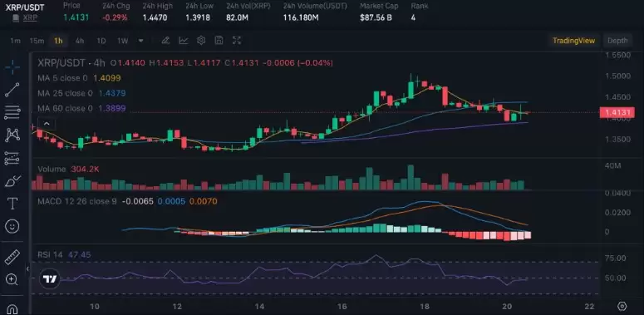Click the 24h Volume(USDT) value 116.180M

click(301, 17)
